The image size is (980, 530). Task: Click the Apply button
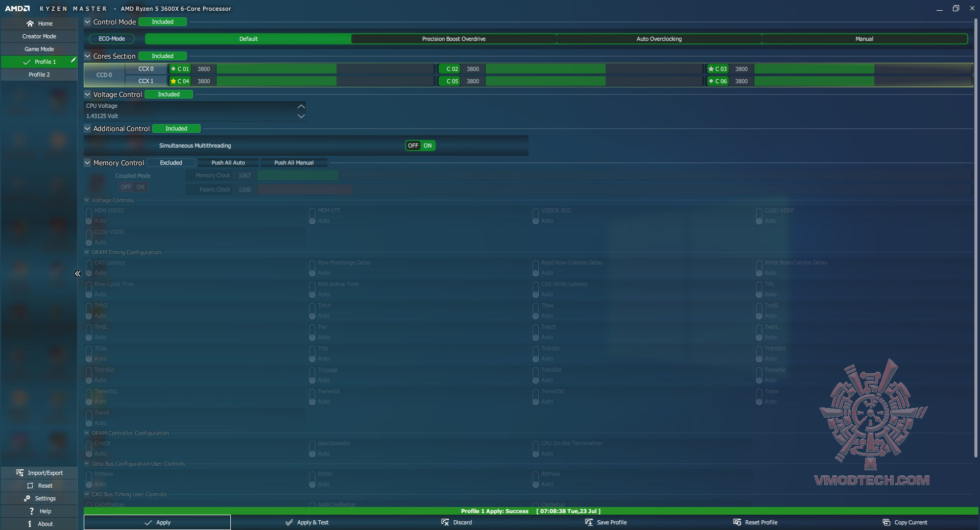157,522
